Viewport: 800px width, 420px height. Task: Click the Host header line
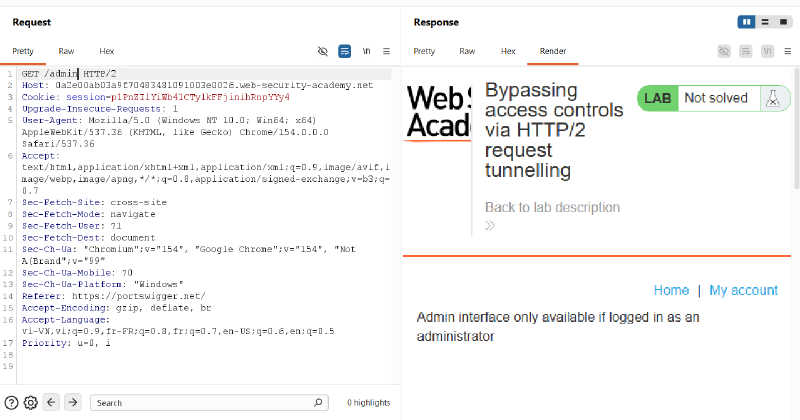[197, 85]
